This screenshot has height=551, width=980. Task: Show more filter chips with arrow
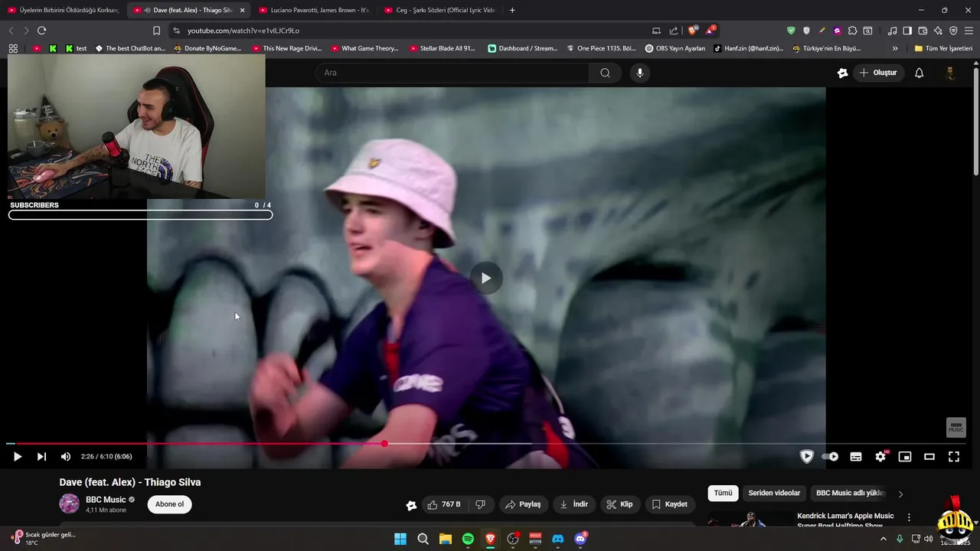pyautogui.click(x=900, y=494)
